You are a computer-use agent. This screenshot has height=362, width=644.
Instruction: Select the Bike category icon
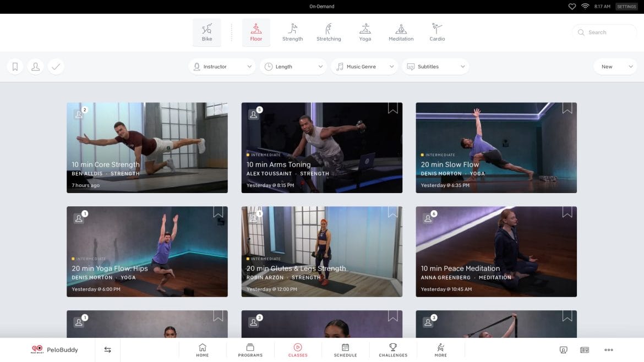207,32
